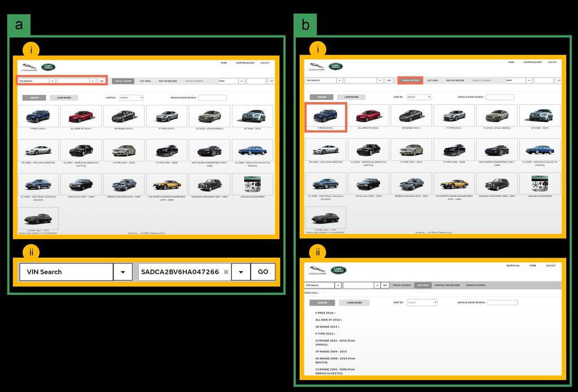Screen dimensions: 578x392
Task: Click the Vehicle Name Search field in panel b-i
Action: click(500, 97)
